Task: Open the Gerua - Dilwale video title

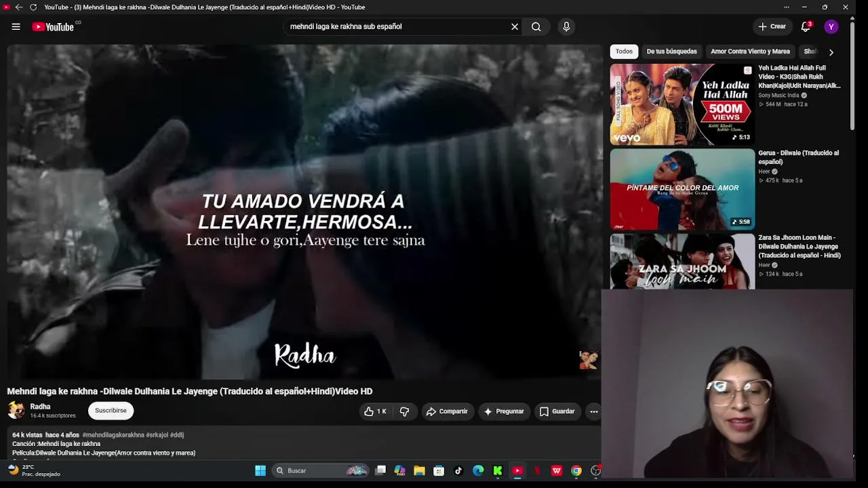Action: (x=798, y=157)
